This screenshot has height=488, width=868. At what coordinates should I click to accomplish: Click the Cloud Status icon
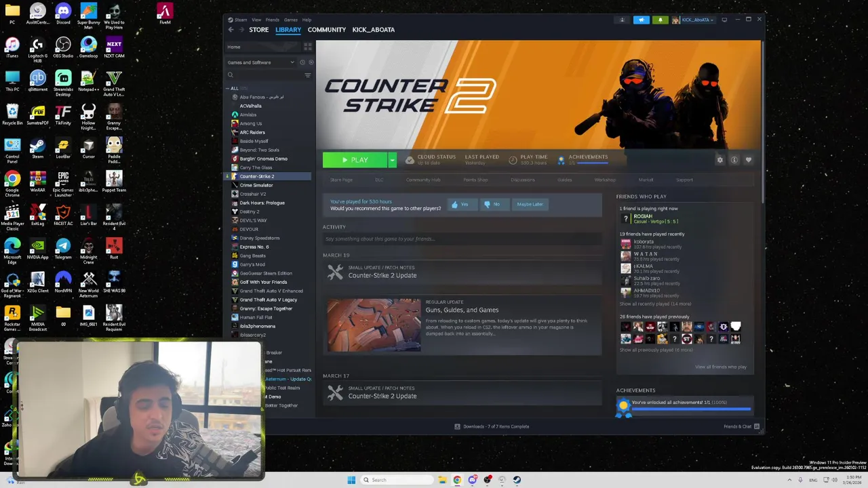click(410, 160)
